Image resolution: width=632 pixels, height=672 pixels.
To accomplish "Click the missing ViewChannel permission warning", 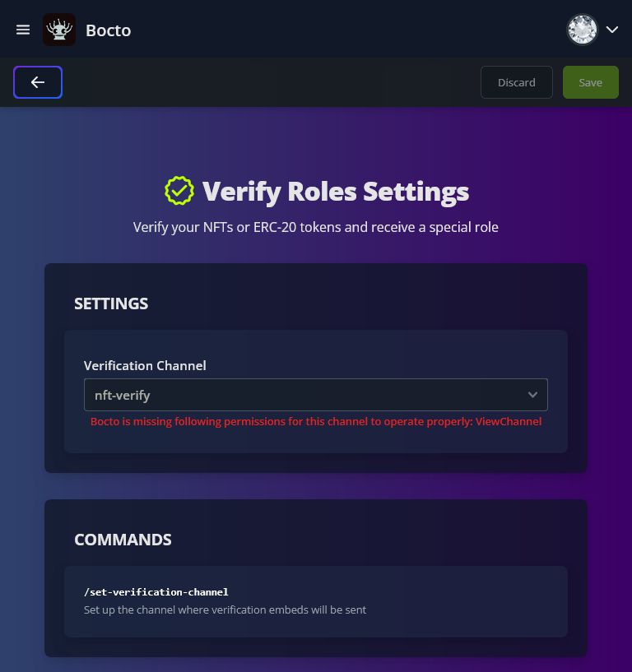I will (316, 421).
